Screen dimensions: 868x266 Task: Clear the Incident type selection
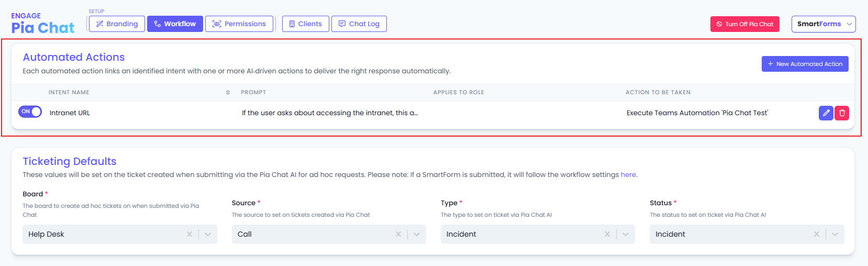point(607,234)
